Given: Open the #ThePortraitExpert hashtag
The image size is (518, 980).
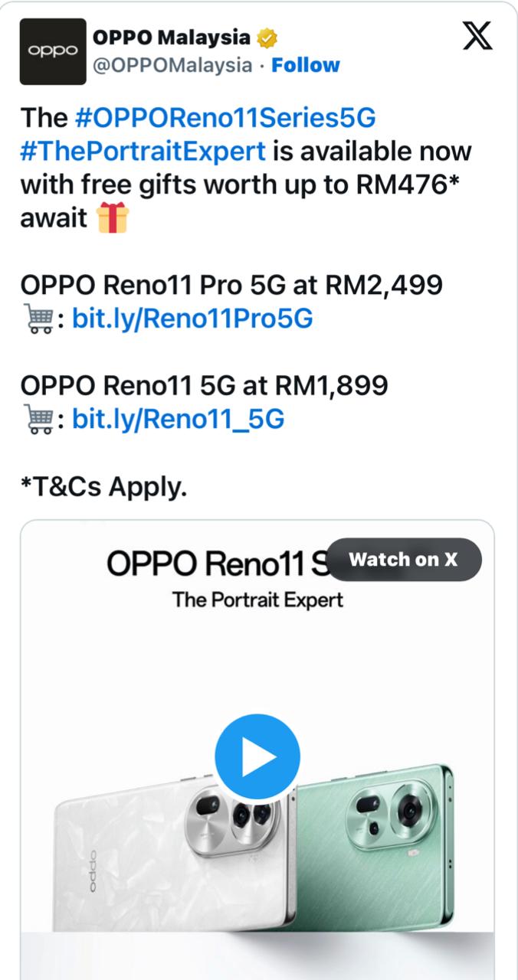Looking at the screenshot, I should (x=143, y=151).
